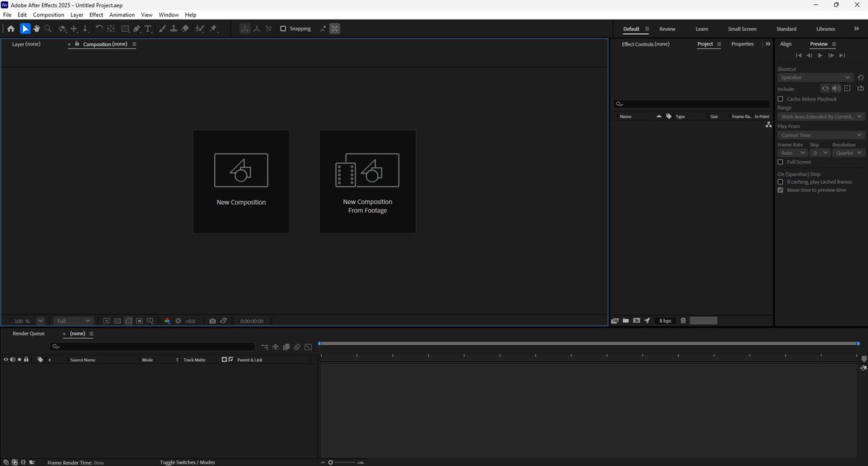Select the Puppet Pin tool
Image resolution: width=868 pixels, height=466 pixels.
click(213, 29)
